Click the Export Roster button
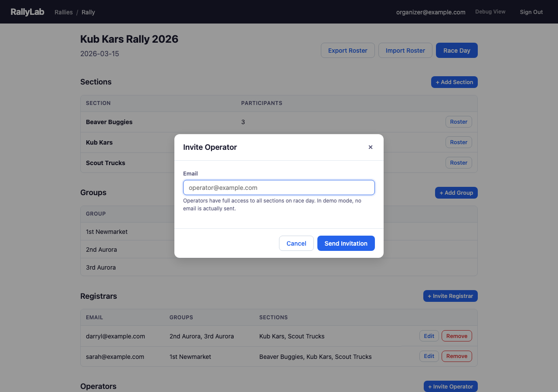Viewport: 558px width, 392px height. 347,51
